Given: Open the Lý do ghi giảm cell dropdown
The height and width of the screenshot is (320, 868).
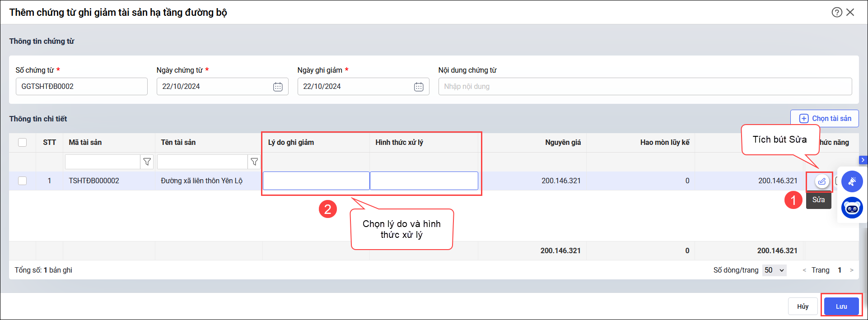Looking at the screenshot, I should [x=316, y=181].
